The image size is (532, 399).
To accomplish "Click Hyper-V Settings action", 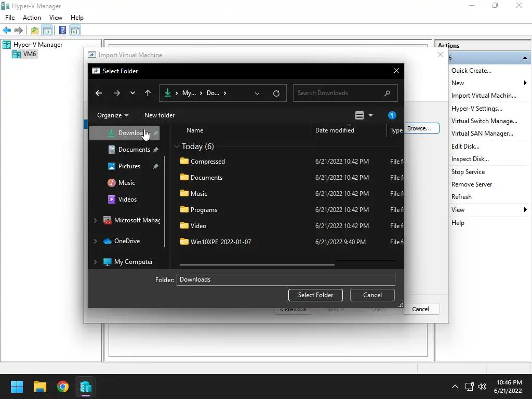I will (x=477, y=109).
